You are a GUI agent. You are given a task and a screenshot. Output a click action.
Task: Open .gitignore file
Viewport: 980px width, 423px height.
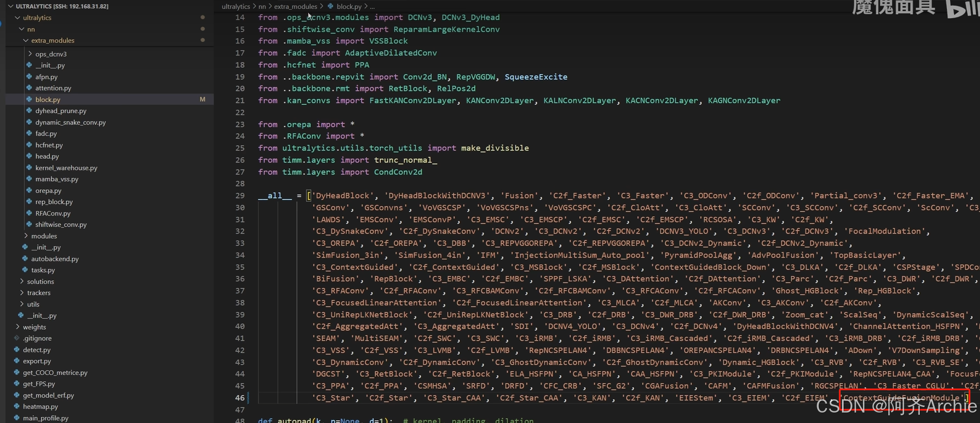click(x=37, y=338)
